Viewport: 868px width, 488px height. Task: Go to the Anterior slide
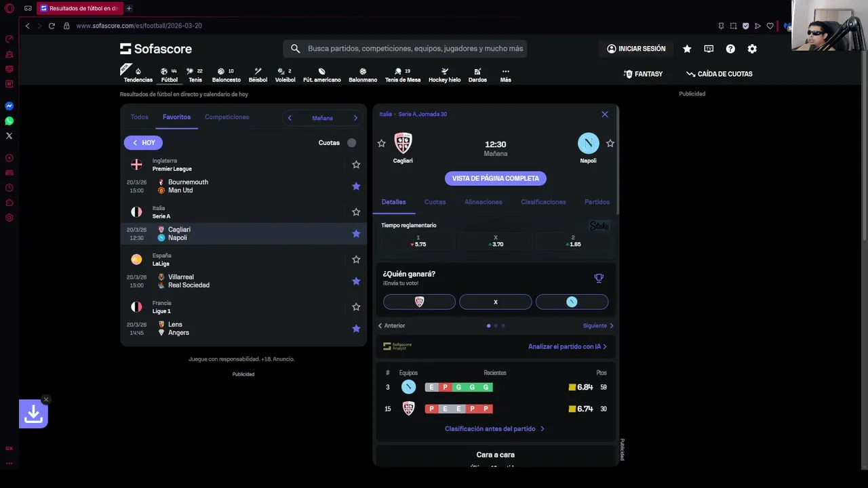(x=391, y=326)
